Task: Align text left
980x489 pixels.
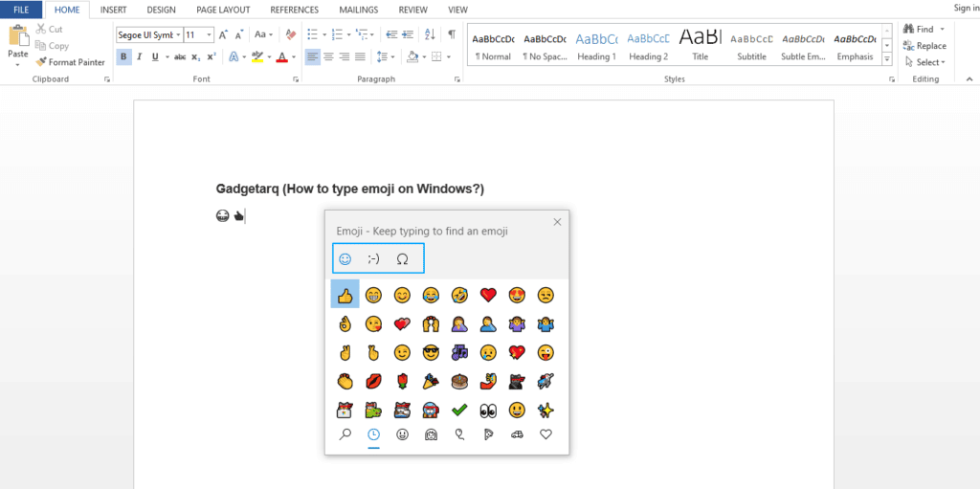Action: point(313,56)
